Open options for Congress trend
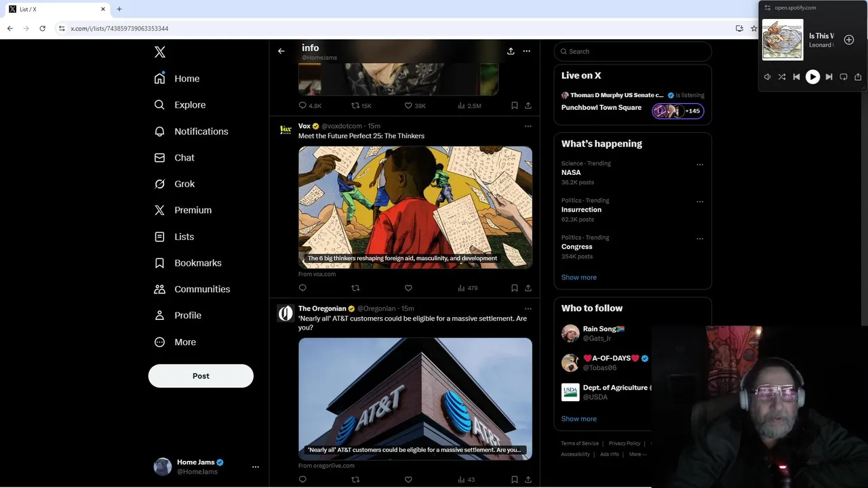 (700, 239)
